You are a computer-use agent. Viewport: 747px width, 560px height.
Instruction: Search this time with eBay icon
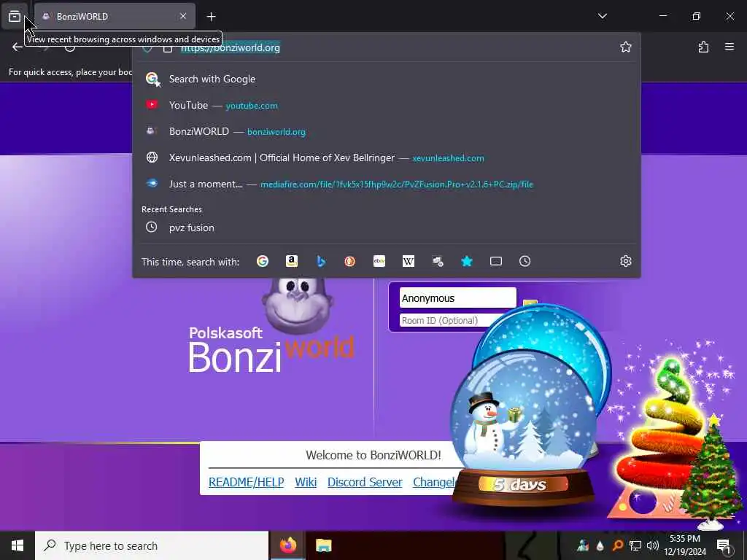tap(379, 261)
